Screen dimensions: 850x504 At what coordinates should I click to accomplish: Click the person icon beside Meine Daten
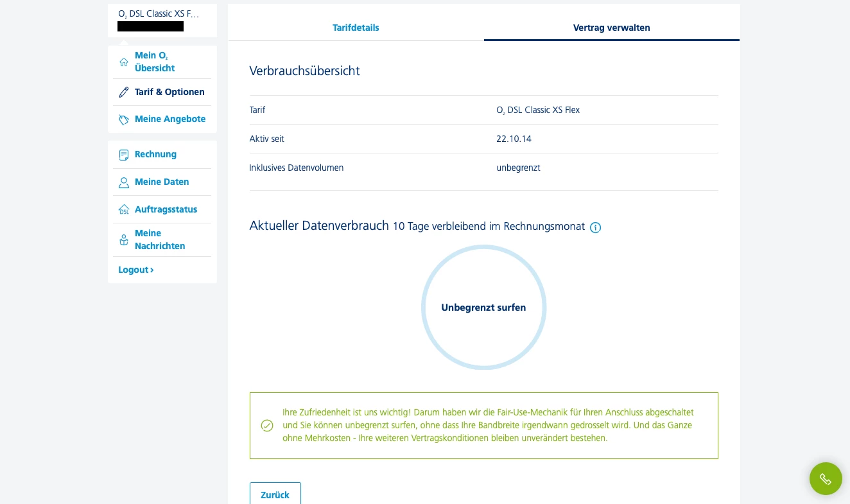124,182
